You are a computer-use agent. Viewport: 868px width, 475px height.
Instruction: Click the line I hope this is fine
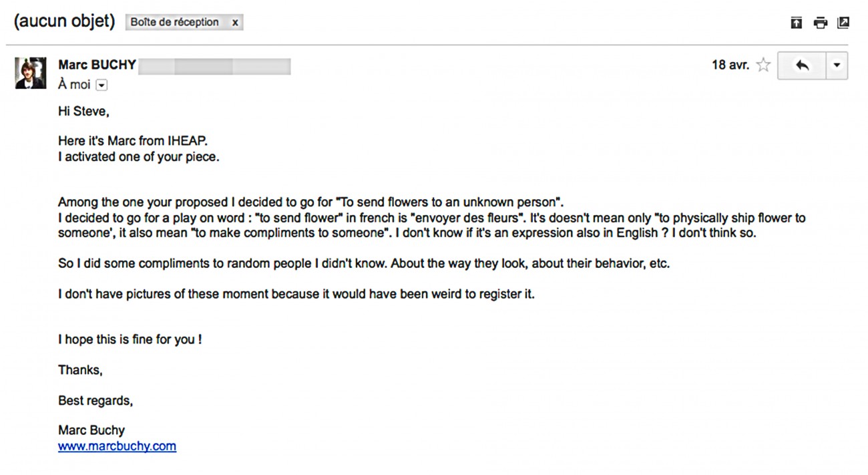pos(130,339)
